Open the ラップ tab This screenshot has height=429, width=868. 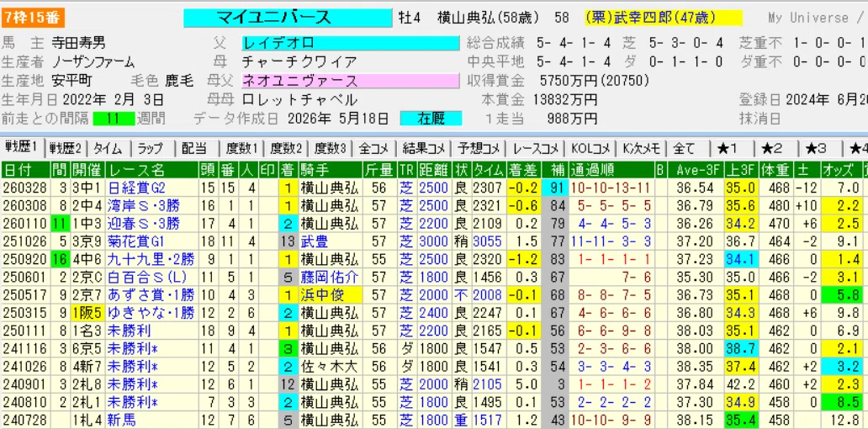[151, 148]
